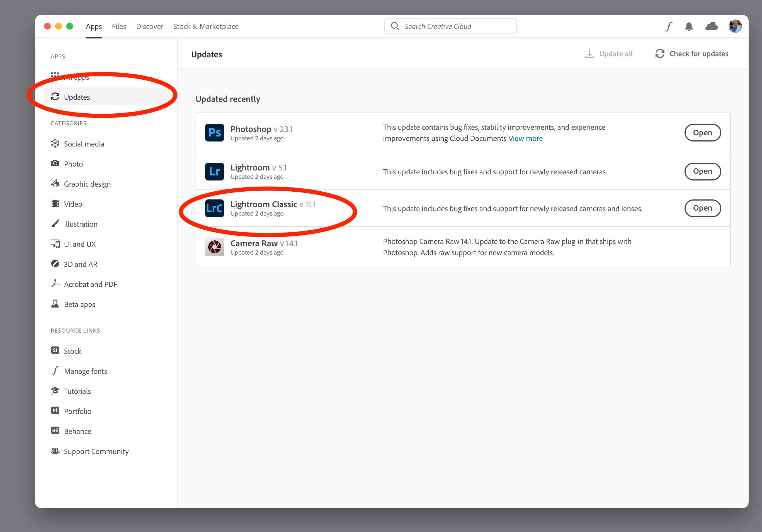Click Check for updates button

click(692, 54)
